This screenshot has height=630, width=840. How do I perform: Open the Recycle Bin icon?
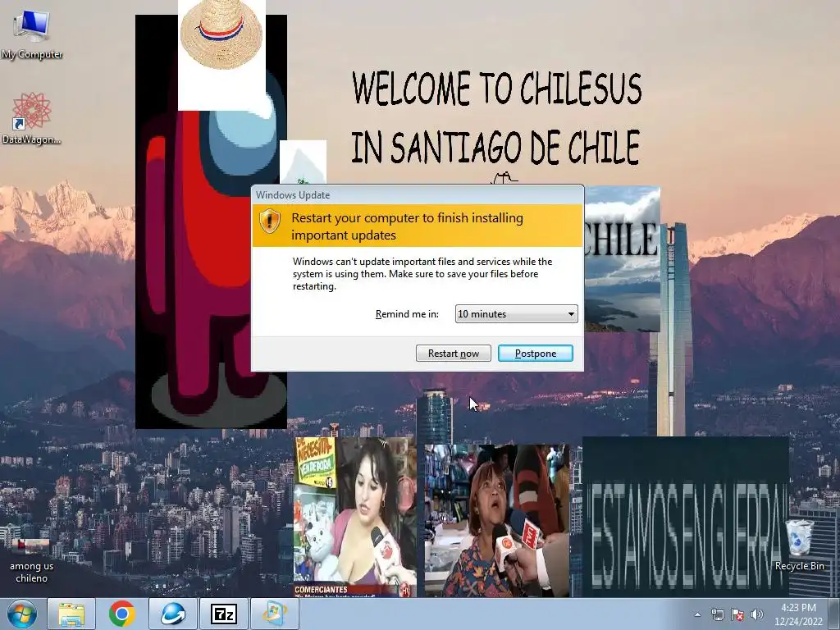(799, 545)
